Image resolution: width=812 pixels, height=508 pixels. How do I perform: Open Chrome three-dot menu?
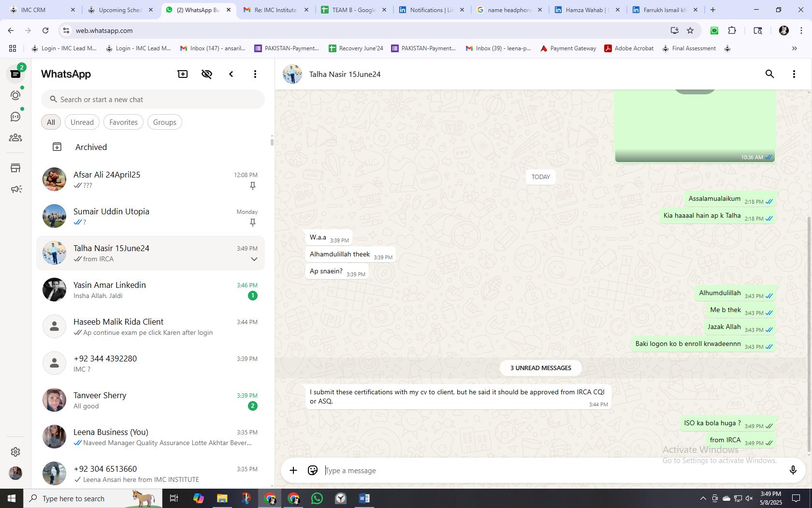click(x=802, y=30)
